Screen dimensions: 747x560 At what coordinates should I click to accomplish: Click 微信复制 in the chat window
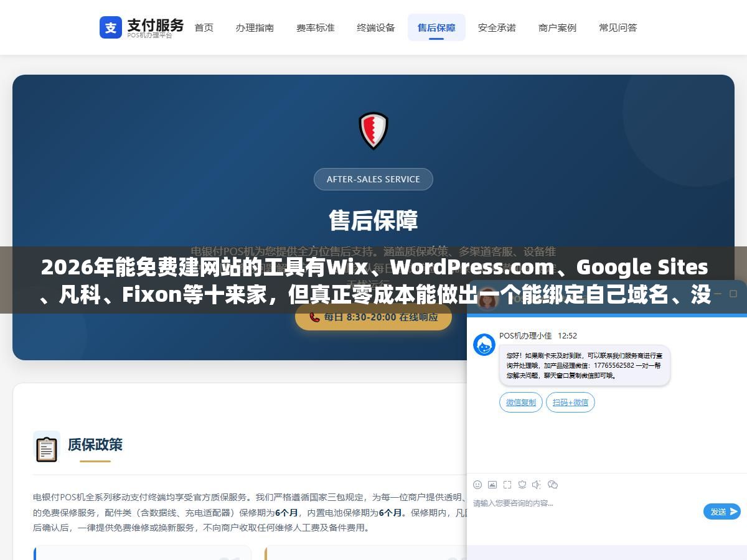pyautogui.click(x=521, y=403)
